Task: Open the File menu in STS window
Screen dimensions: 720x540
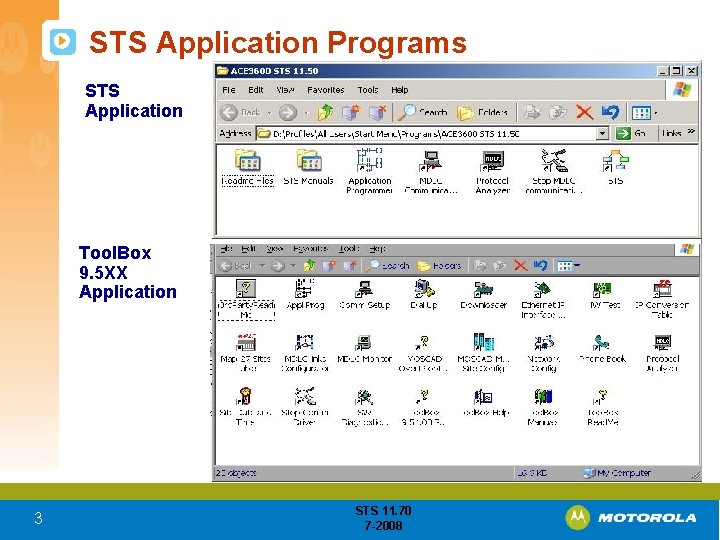Action: 229,90
